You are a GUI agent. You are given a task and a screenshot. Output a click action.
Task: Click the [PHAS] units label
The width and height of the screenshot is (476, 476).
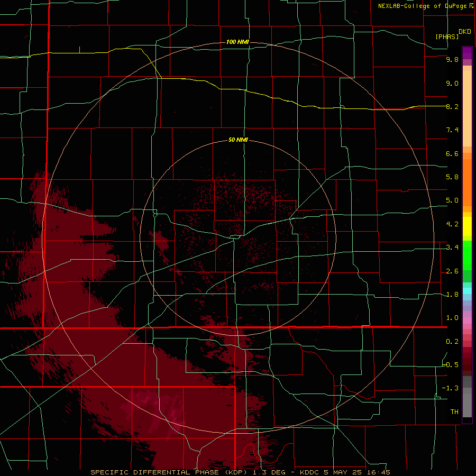pyautogui.click(x=447, y=36)
